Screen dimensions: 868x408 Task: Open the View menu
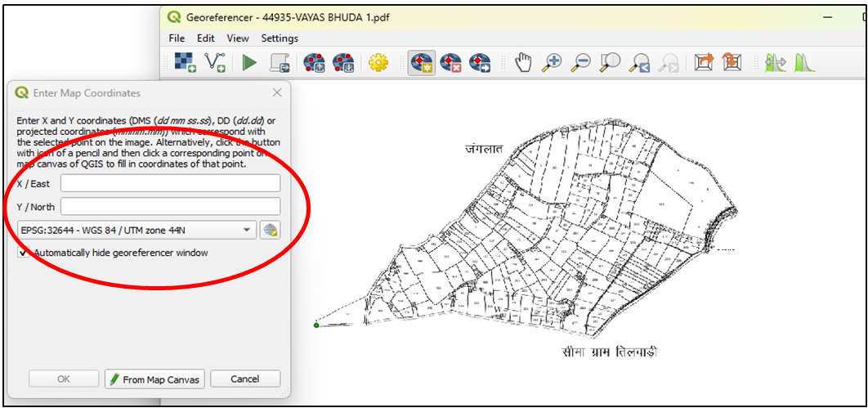[238, 38]
